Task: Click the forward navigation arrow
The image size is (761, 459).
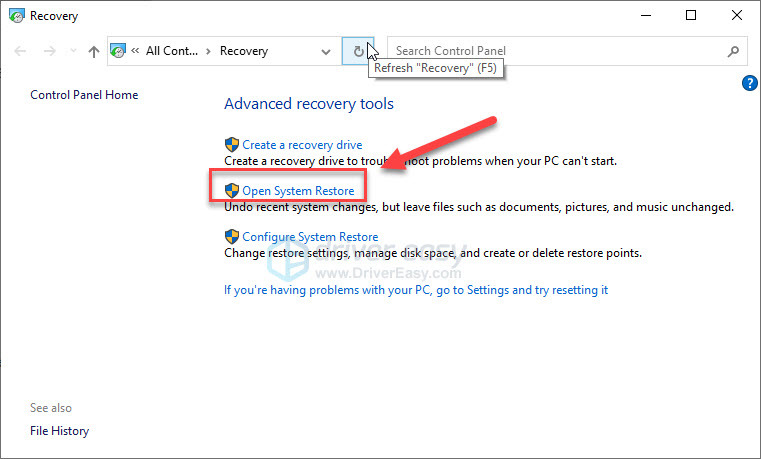Action: (x=50, y=51)
